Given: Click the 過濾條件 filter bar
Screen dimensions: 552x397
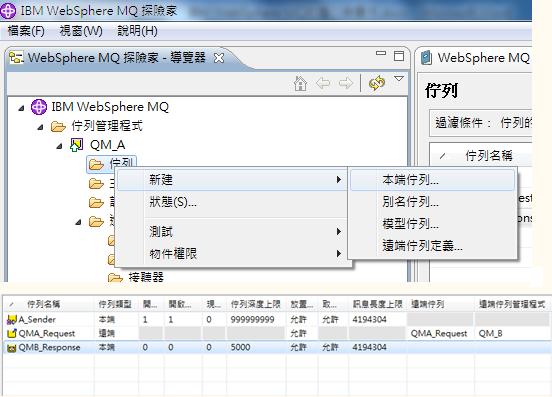Looking at the screenshot, I should coord(481,123).
